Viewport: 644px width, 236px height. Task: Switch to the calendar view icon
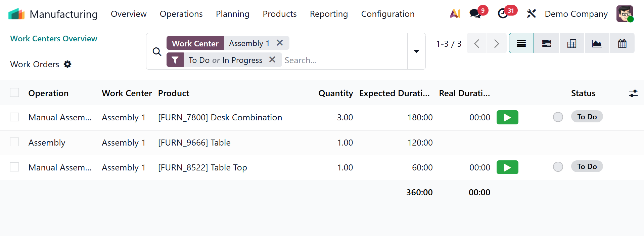[x=622, y=43]
